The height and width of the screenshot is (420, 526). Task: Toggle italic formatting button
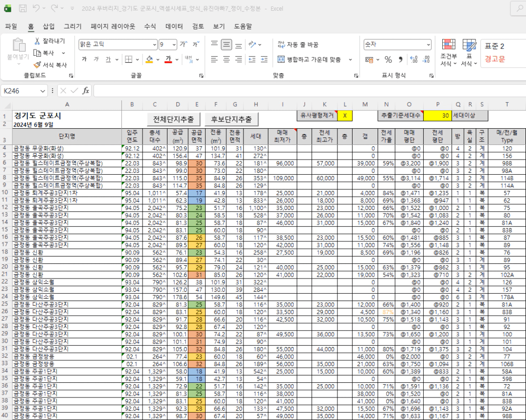coord(96,60)
